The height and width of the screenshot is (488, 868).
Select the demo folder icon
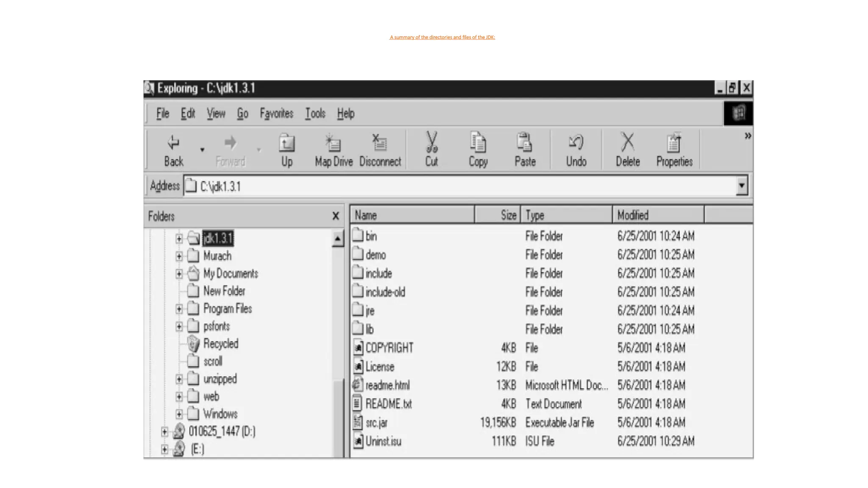pos(358,253)
